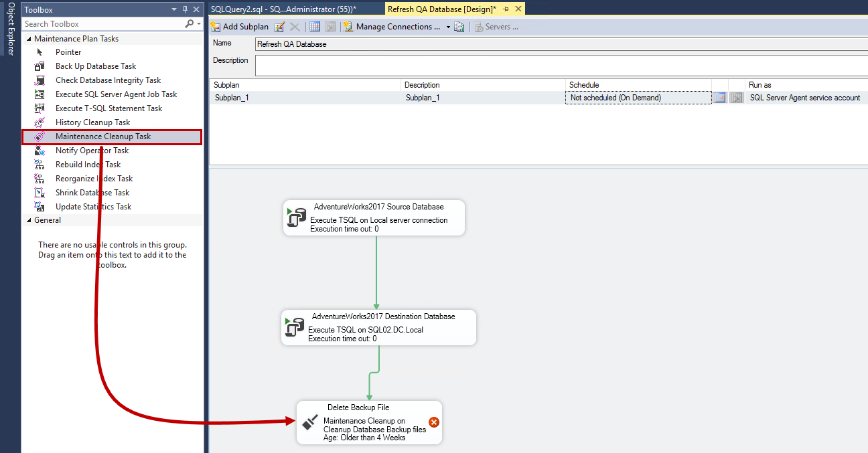The image size is (868, 453).
Task: Click the Run as column header
Action: (x=806, y=85)
